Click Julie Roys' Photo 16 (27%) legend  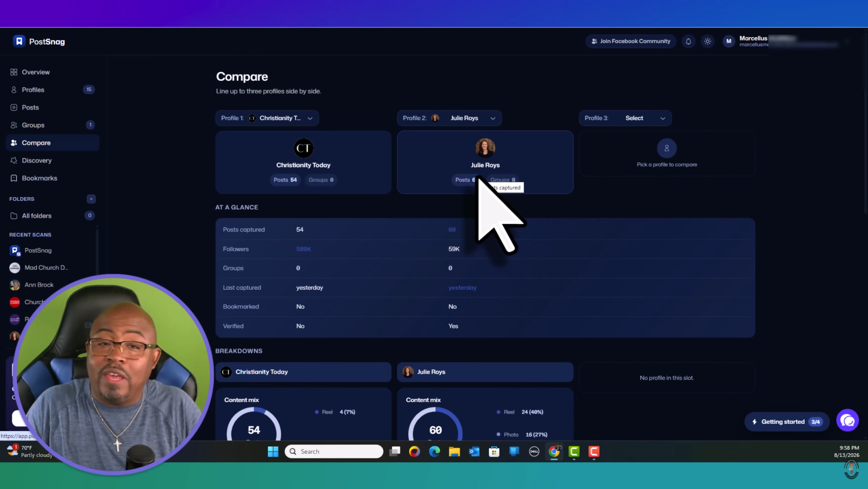coord(522,435)
